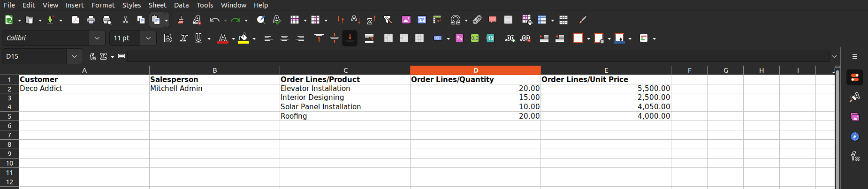Insert an image
The height and width of the screenshot is (189, 868).
[x=406, y=20]
